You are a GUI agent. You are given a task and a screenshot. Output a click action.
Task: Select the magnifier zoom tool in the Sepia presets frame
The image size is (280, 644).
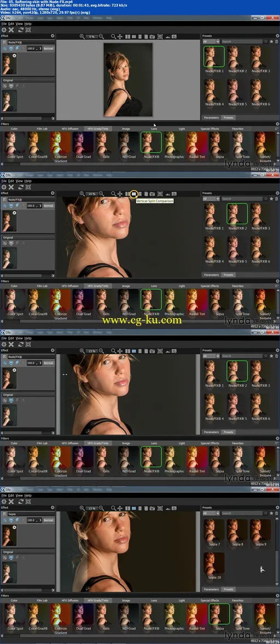(113, 508)
